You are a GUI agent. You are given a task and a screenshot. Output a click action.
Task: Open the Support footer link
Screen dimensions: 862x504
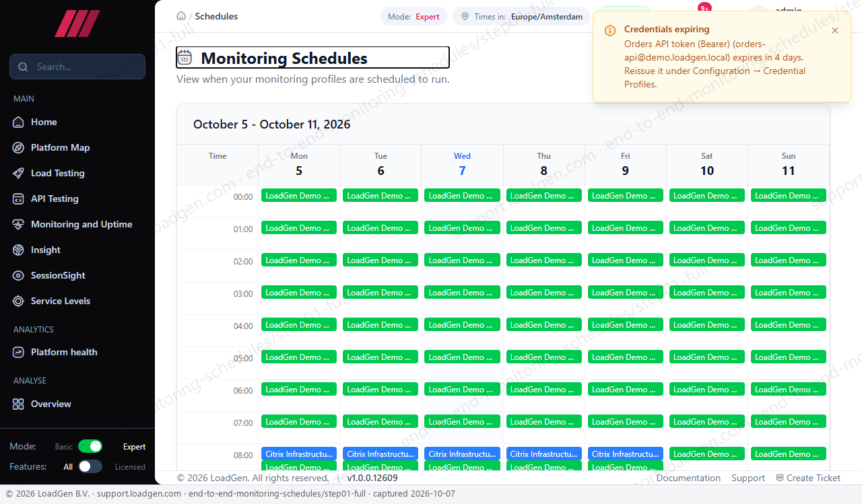coord(748,478)
